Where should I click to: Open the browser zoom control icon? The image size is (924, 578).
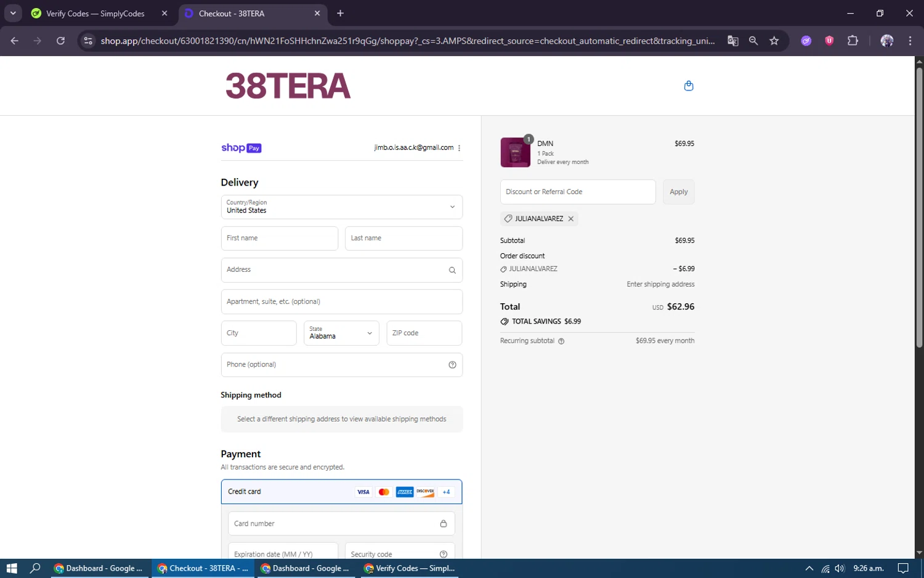[753, 41]
